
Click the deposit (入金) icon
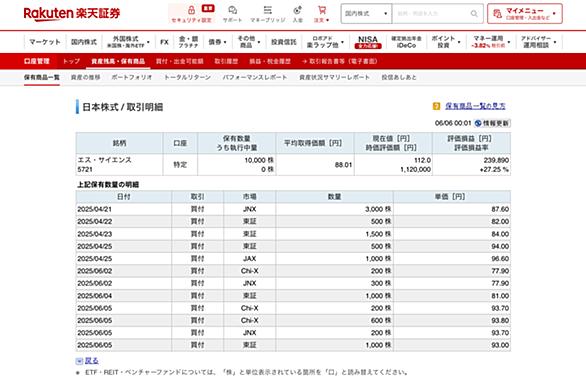click(297, 10)
